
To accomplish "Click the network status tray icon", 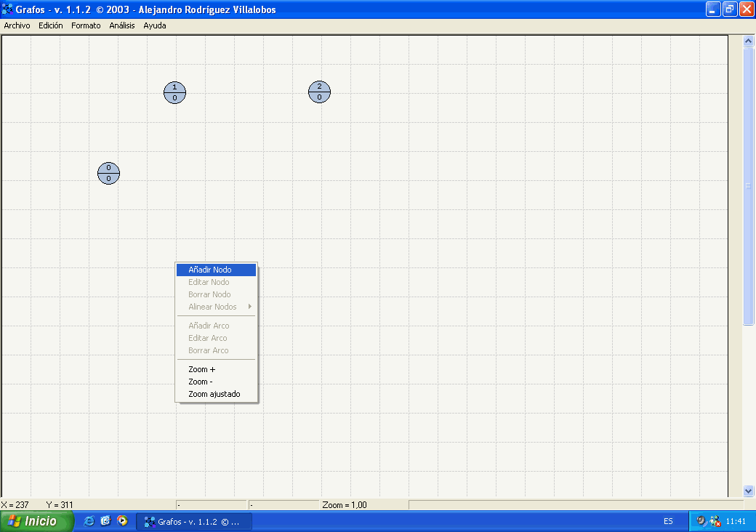I will [x=715, y=521].
